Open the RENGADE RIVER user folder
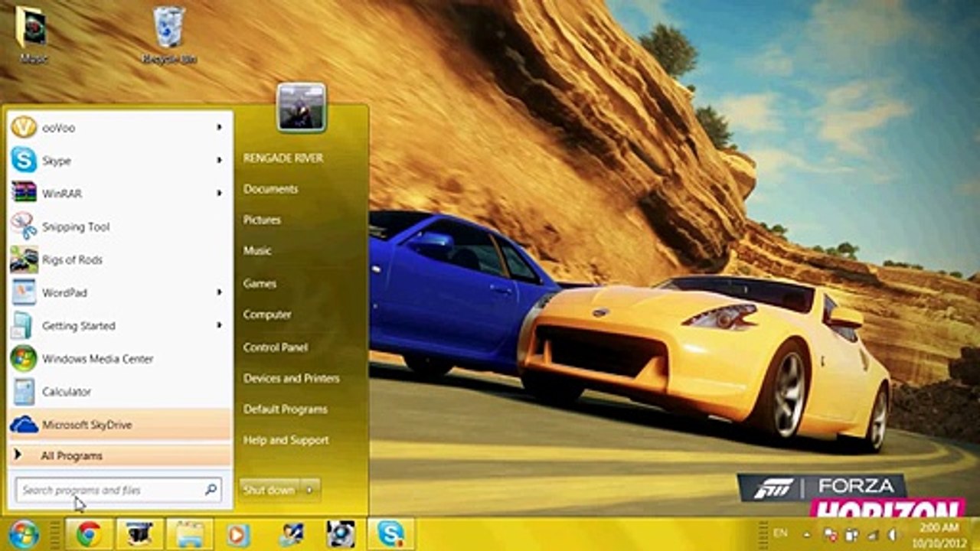The image size is (980, 551). click(283, 158)
